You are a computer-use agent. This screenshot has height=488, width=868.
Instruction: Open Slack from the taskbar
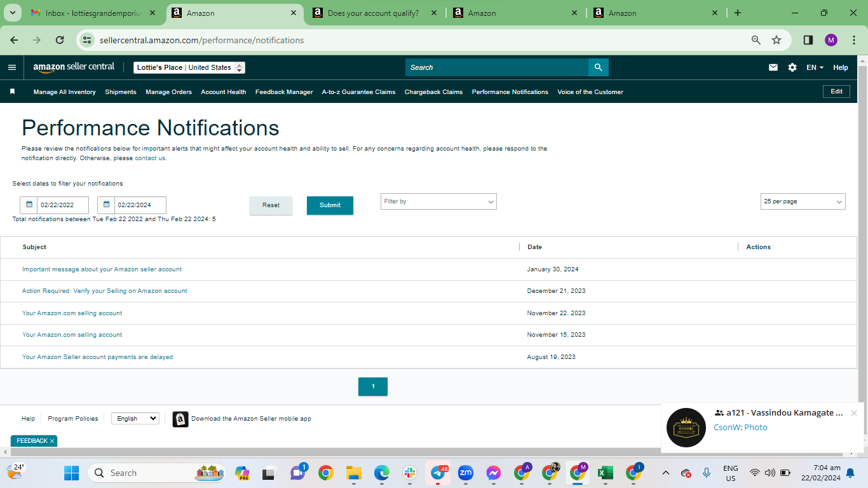click(410, 473)
